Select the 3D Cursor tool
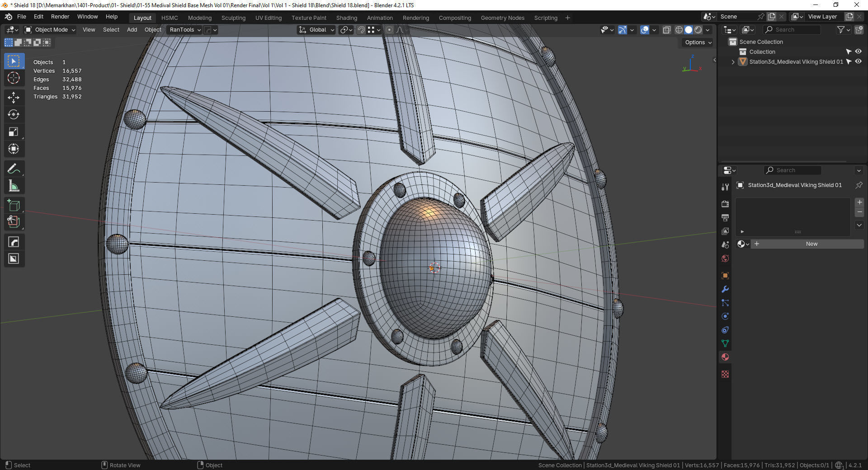The width and height of the screenshot is (868, 470). pyautogui.click(x=14, y=78)
